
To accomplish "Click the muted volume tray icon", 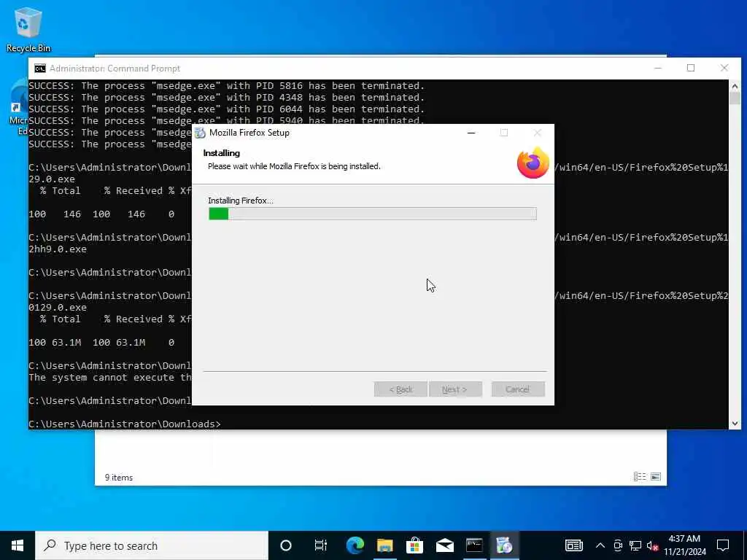I will pyautogui.click(x=653, y=545).
